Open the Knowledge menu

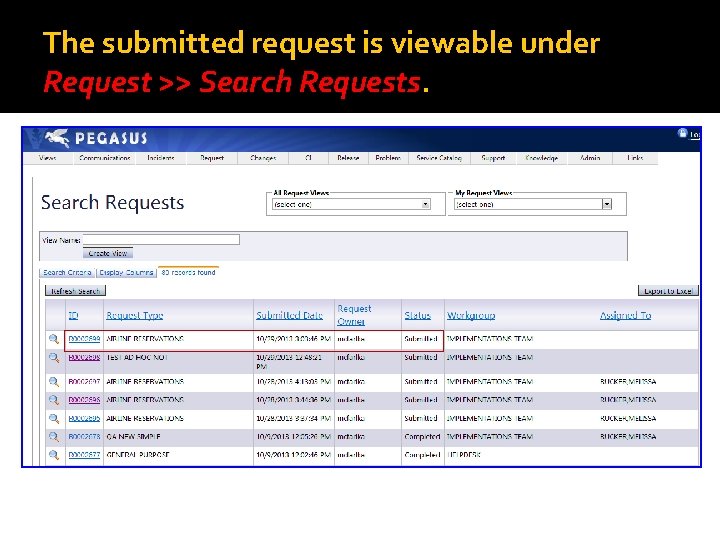[542, 158]
